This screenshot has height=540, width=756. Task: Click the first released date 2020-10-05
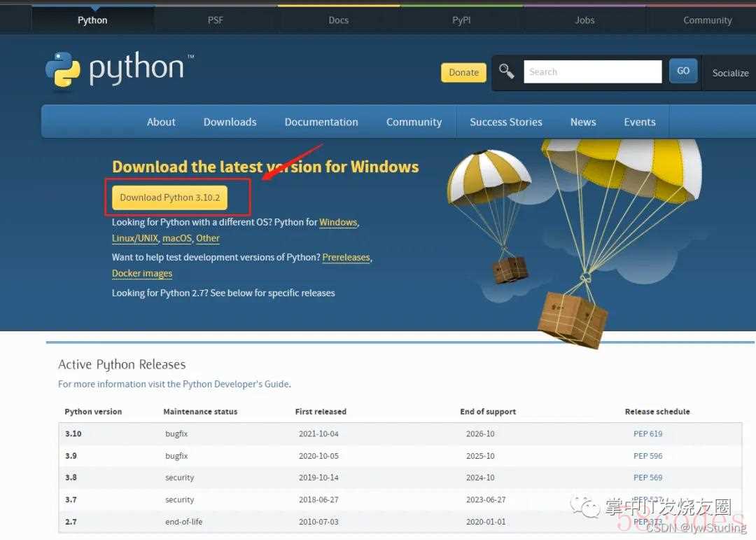click(x=318, y=456)
